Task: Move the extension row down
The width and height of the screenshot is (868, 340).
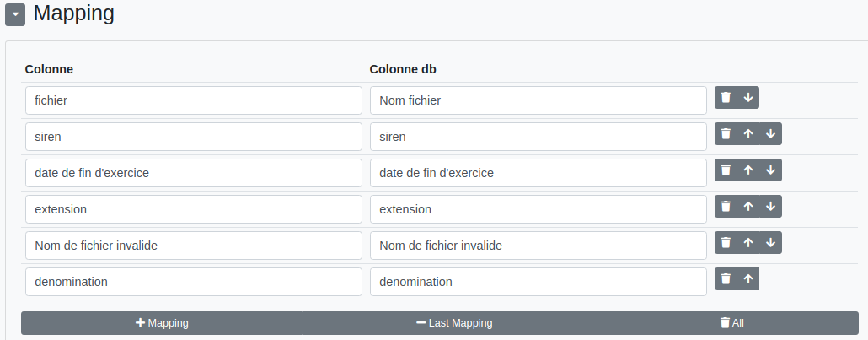Action: coord(770,207)
